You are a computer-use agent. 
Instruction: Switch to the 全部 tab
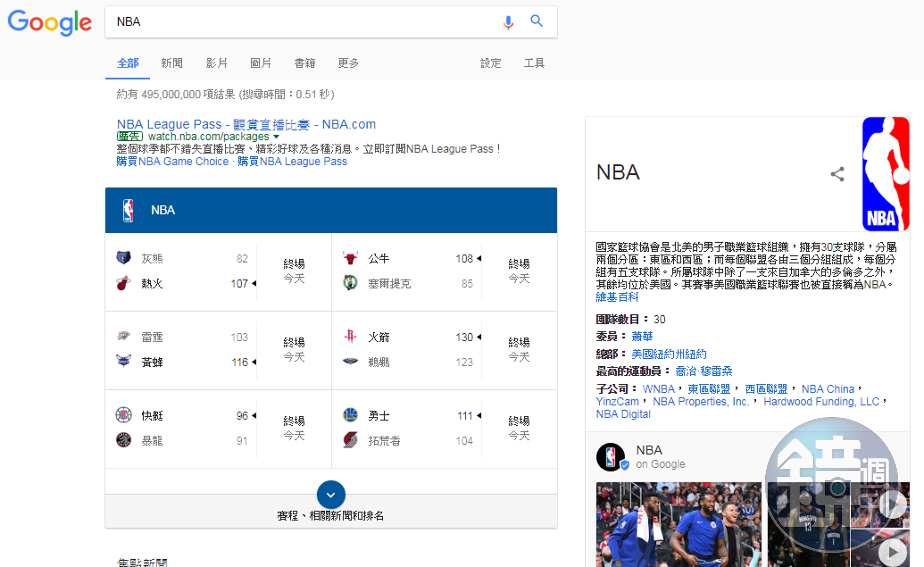[x=127, y=63]
